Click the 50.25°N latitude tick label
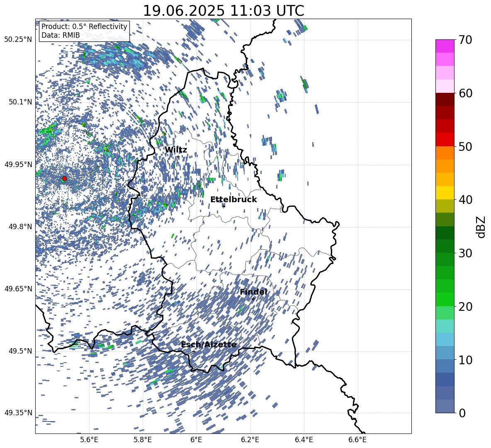This screenshot has width=491, height=448. tap(18, 40)
